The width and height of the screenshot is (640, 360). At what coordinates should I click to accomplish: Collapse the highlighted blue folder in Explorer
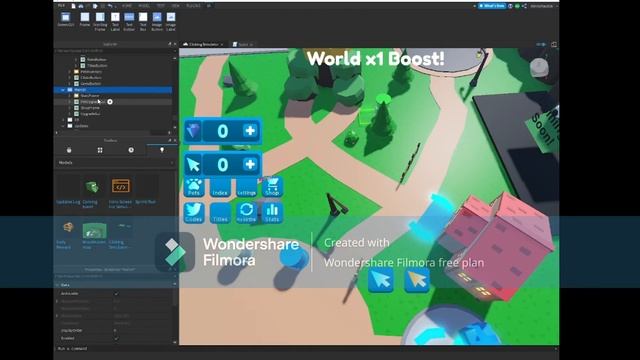click(x=63, y=90)
